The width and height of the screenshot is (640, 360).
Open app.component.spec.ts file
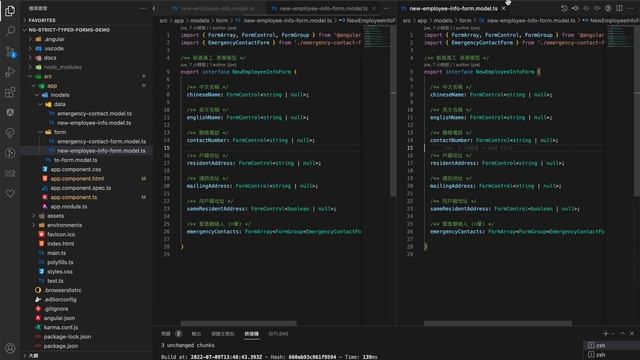(x=81, y=188)
